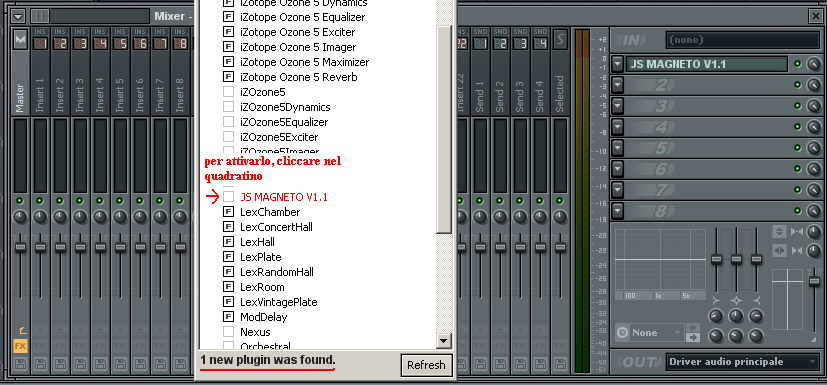Click the track volume fader beside stereo display
Image resolution: width=827 pixels, height=385 pixels.
pyautogui.click(x=815, y=281)
